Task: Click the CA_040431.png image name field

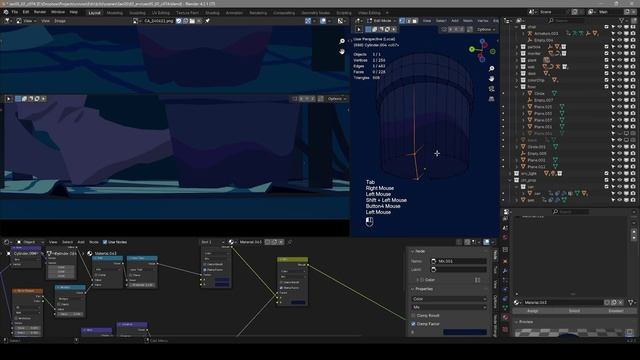Action: [159, 20]
